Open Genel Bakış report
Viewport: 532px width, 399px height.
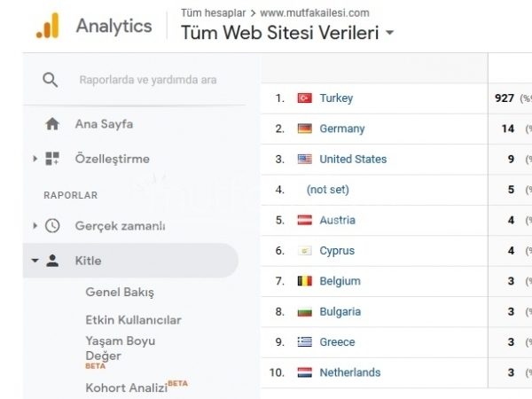pos(120,292)
